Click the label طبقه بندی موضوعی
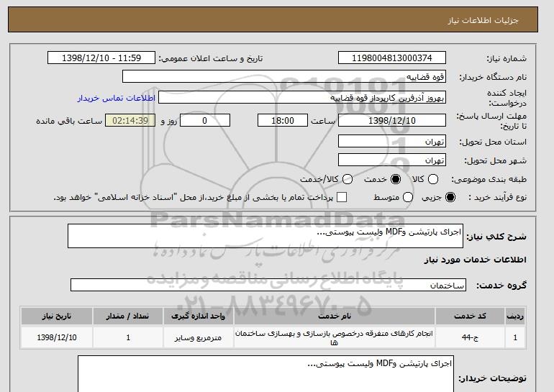The image size is (554, 392). 489,180
